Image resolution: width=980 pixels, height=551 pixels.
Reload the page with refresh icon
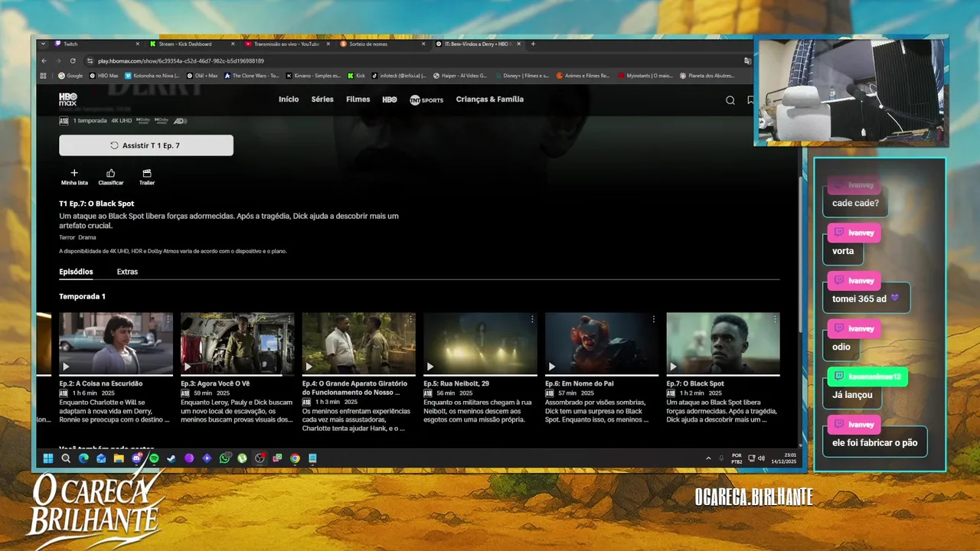coord(73,60)
